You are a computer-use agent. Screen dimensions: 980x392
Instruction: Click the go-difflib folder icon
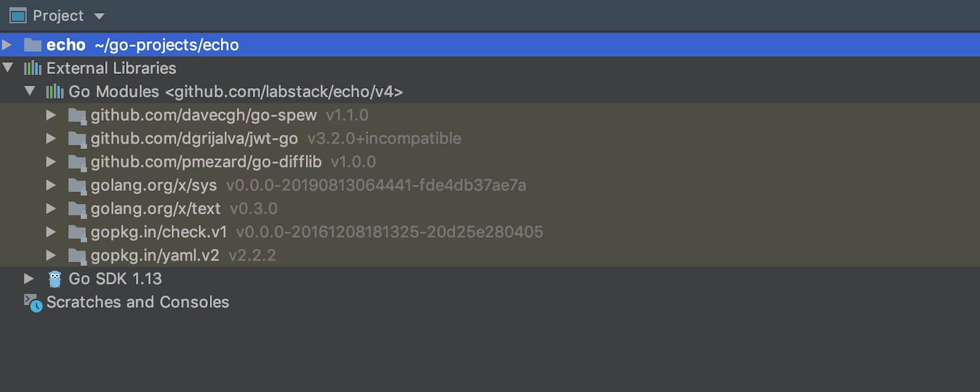point(77,163)
